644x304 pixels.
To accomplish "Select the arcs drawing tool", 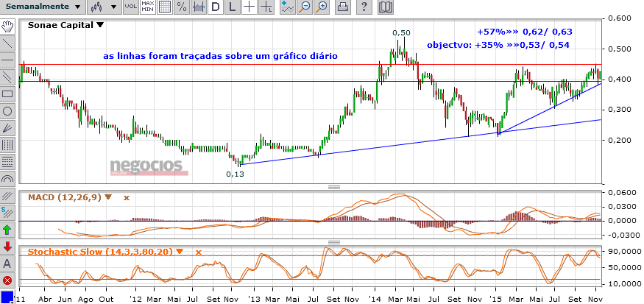I will coord(7,178).
